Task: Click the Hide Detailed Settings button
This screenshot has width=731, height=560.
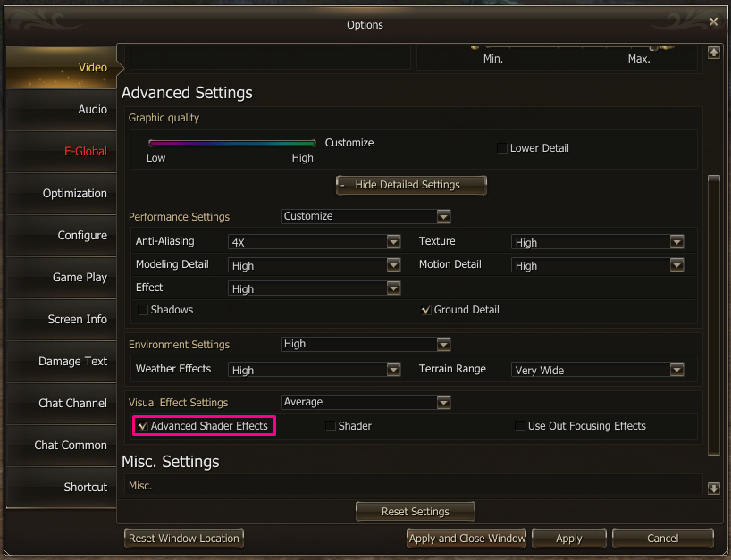Action: pos(411,185)
